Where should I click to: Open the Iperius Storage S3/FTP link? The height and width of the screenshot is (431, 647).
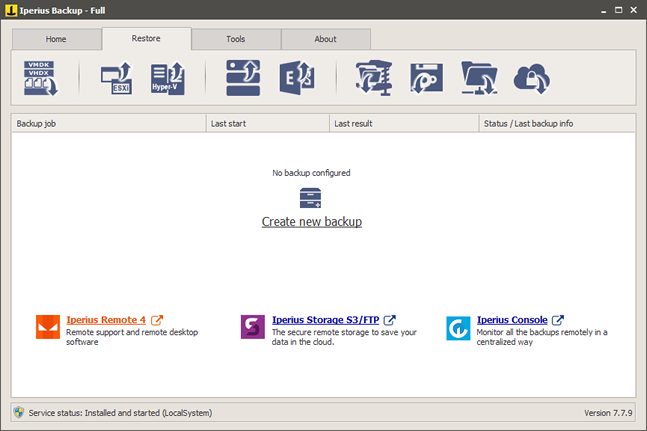(326, 320)
